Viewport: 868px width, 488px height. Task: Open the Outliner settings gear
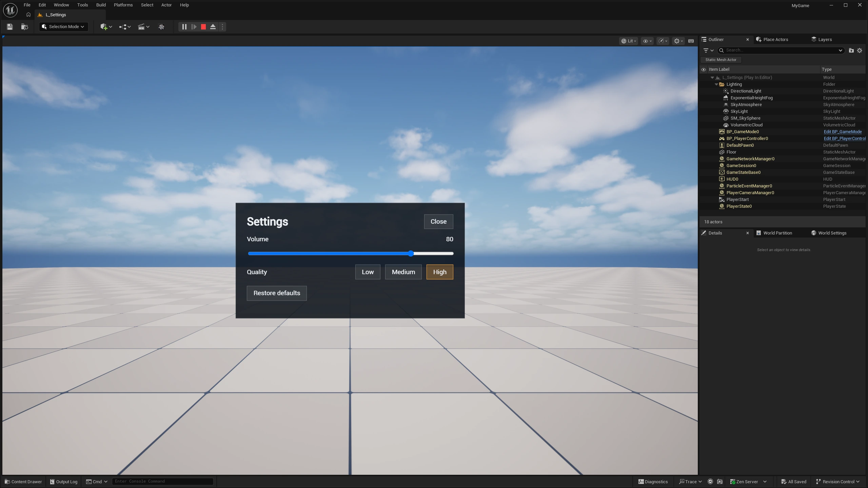[x=860, y=50]
